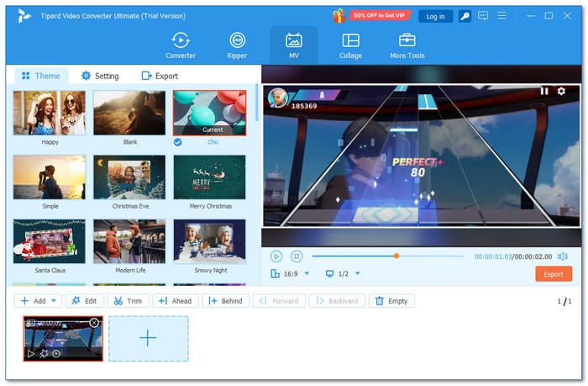Click the playback progress slider handle
The width and height of the screenshot is (588, 386).
(396, 256)
